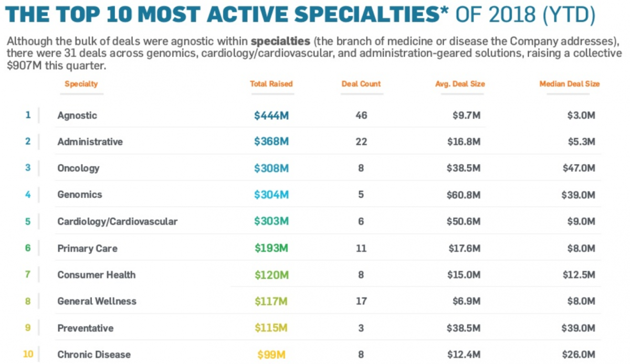Click the $99M total raised value
Image resolution: width=630 pixels, height=364 pixels.
271,355
